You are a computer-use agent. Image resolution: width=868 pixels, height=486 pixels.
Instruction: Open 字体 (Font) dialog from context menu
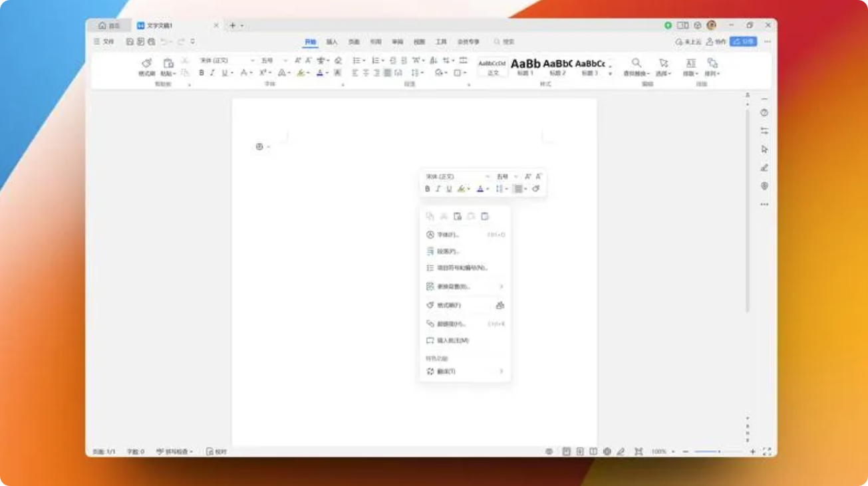pos(448,235)
